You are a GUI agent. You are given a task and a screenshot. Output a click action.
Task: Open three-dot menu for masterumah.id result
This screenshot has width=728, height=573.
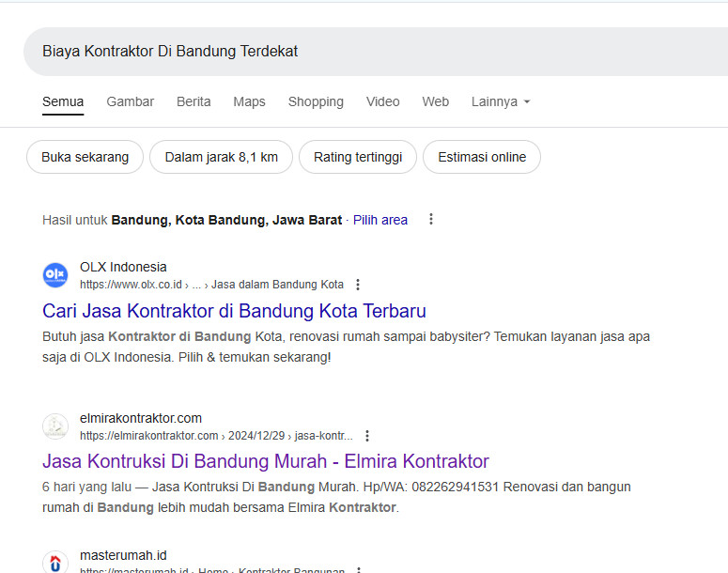[359, 570]
